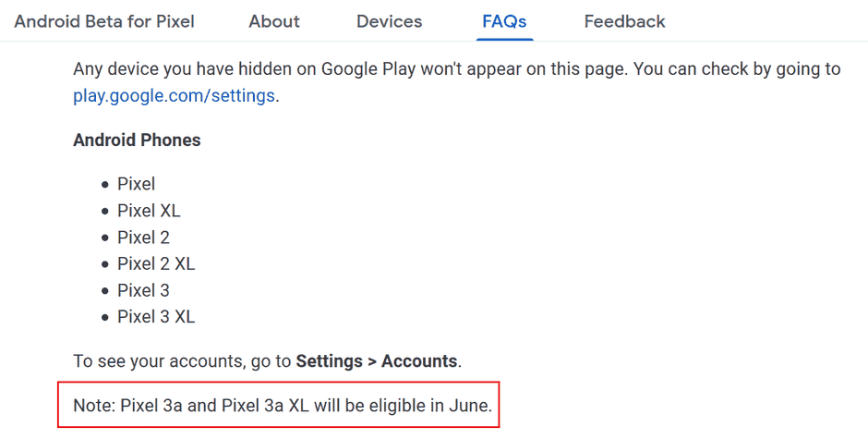Click the Pixel 3 list item

click(x=143, y=290)
